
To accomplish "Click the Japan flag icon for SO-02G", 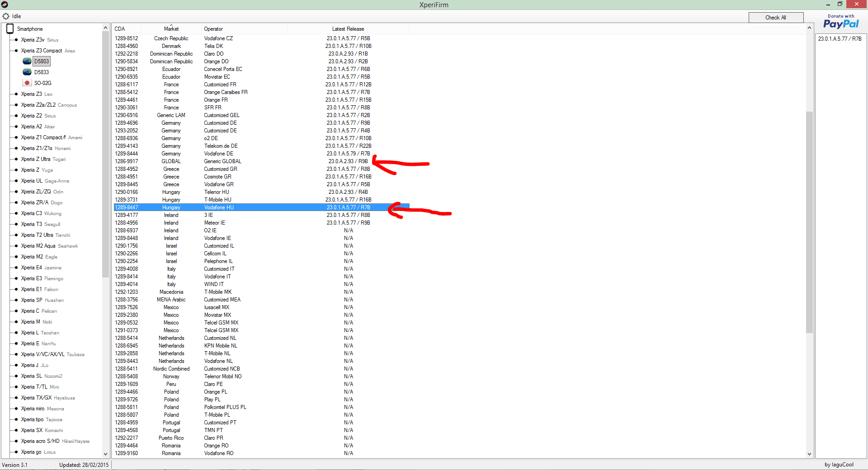I will point(27,83).
